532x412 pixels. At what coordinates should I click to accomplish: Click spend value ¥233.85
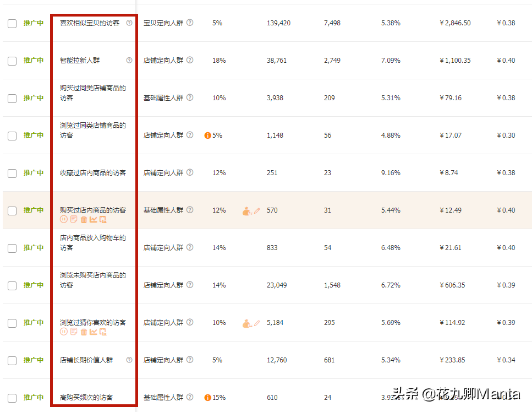pyautogui.click(x=452, y=360)
